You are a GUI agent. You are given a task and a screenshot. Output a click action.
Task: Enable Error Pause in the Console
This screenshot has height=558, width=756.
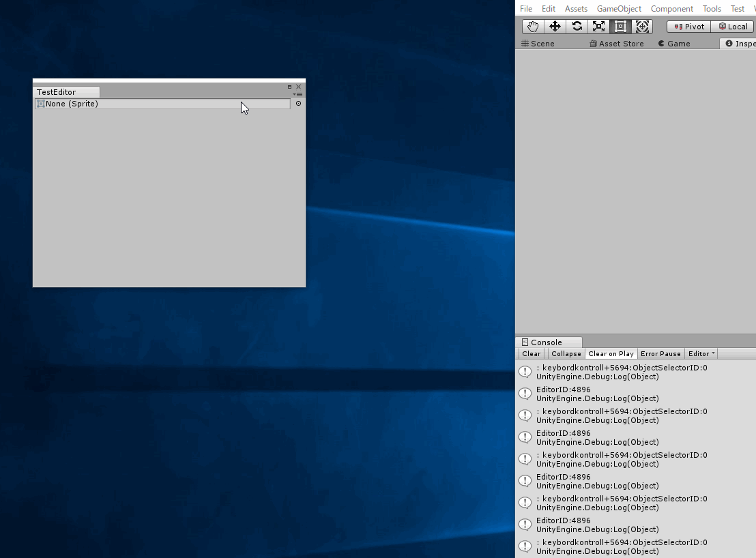(660, 353)
